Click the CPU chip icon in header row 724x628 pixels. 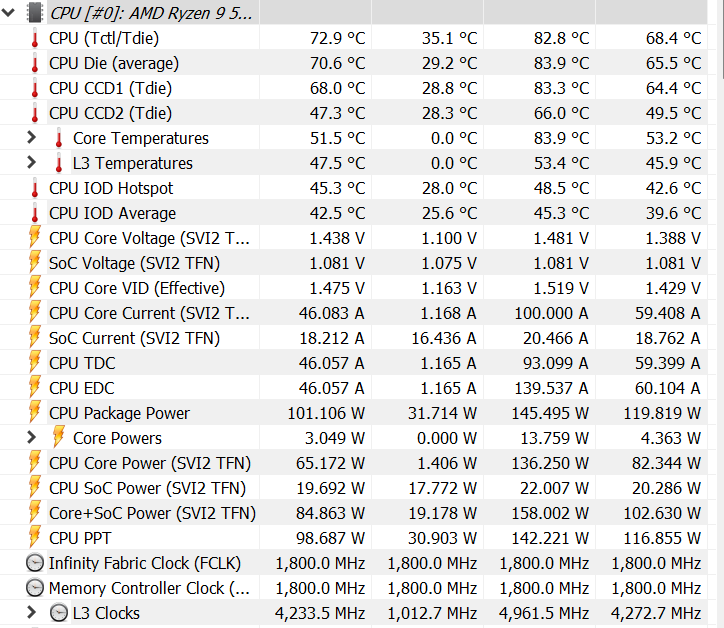(35, 13)
